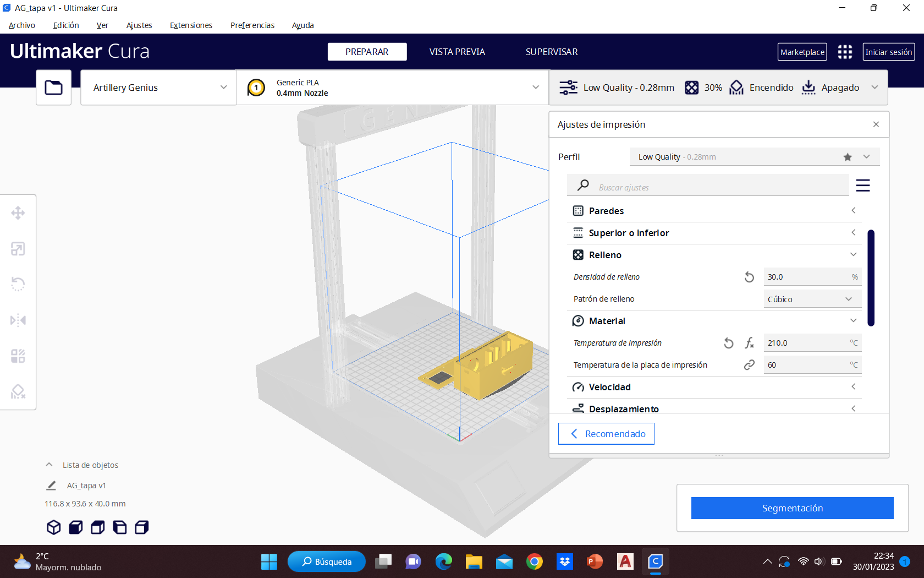Open taskbar Búsqueda search
Viewport: 924px width, 578px height.
327,561
